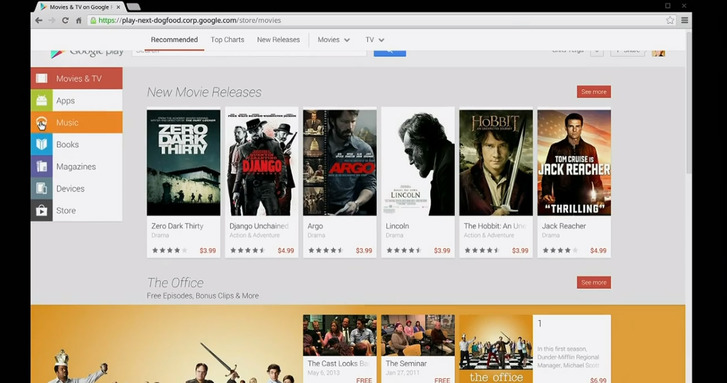This screenshot has width=727, height=383.
Task: Click in the Google Play search box
Action: coord(249,52)
